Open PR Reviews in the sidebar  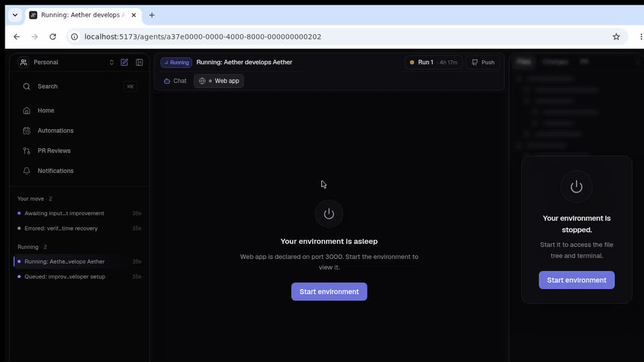tap(80, 151)
